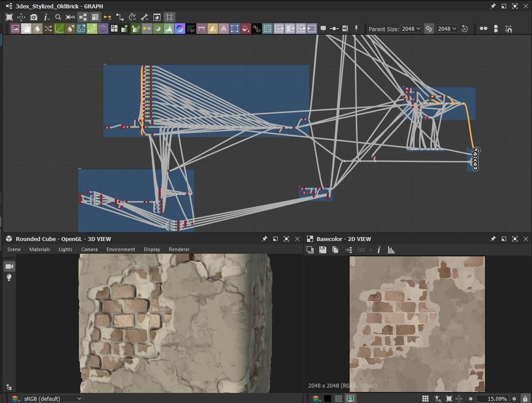Image resolution: width=532 pixels, height=403 pixels.
Task: Take graph screenshot with camera icon
Action: (x=33, y=17)
